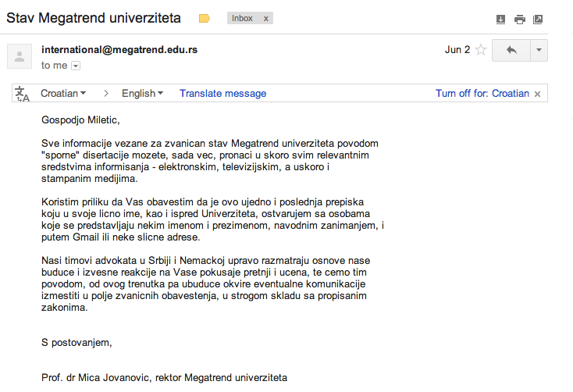
Task: Click the Inbox label tag
Action: tap(243, 18)
